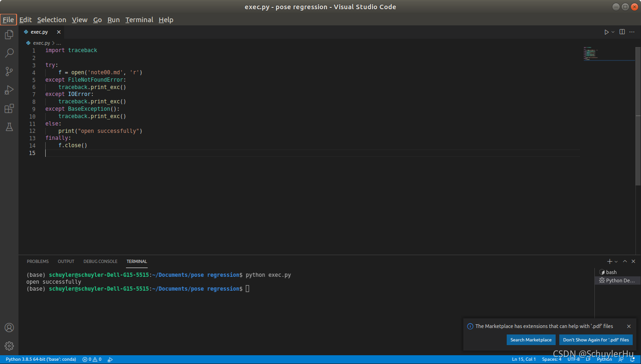Click the Search Marketplace button
The width and height of the screenshot is (641, 364).
coord(531,340)
